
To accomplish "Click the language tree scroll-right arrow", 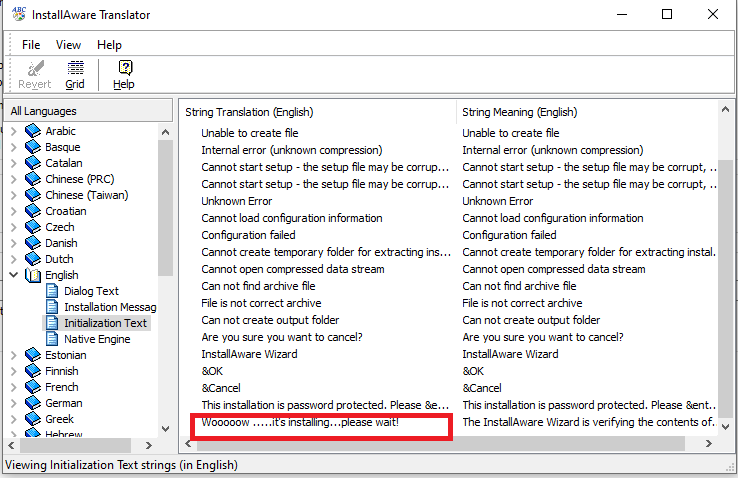I will click(x=149, y=445).
